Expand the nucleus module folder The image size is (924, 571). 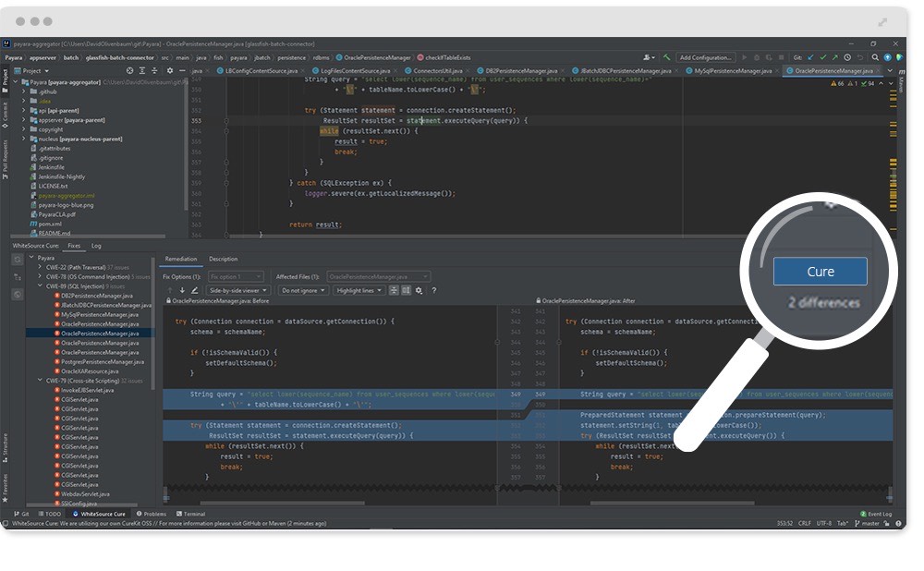pos(24,140)
